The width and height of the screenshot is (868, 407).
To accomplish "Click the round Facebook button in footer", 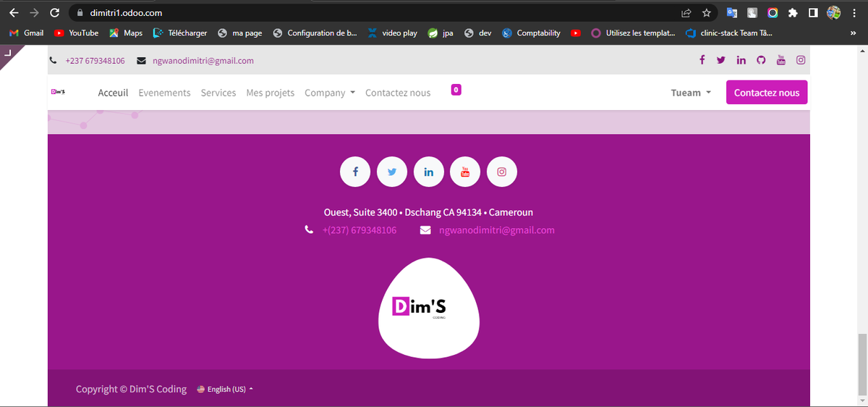I will coord(355,172).
